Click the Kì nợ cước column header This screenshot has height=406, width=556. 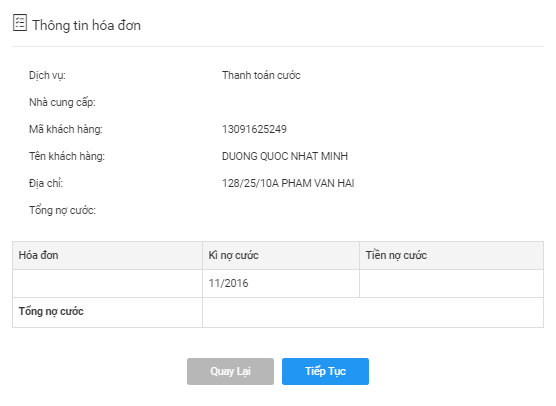(x=281, y=255)
